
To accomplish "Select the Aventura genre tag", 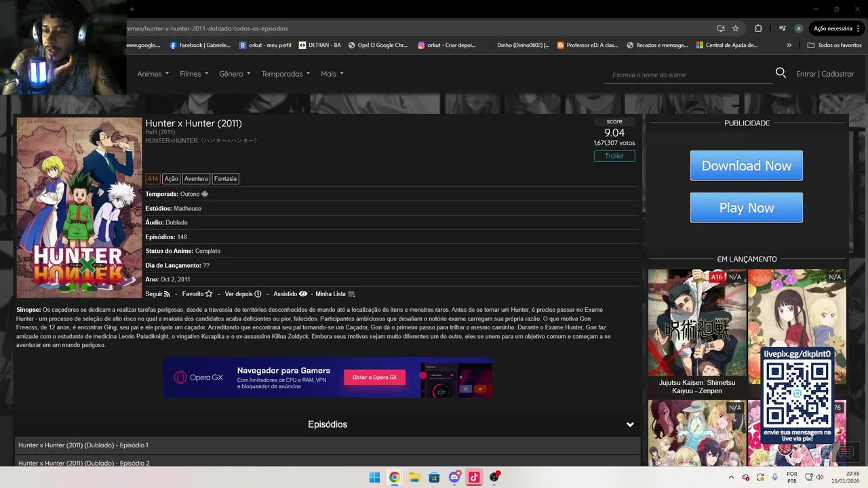I will tap(196, 179).
